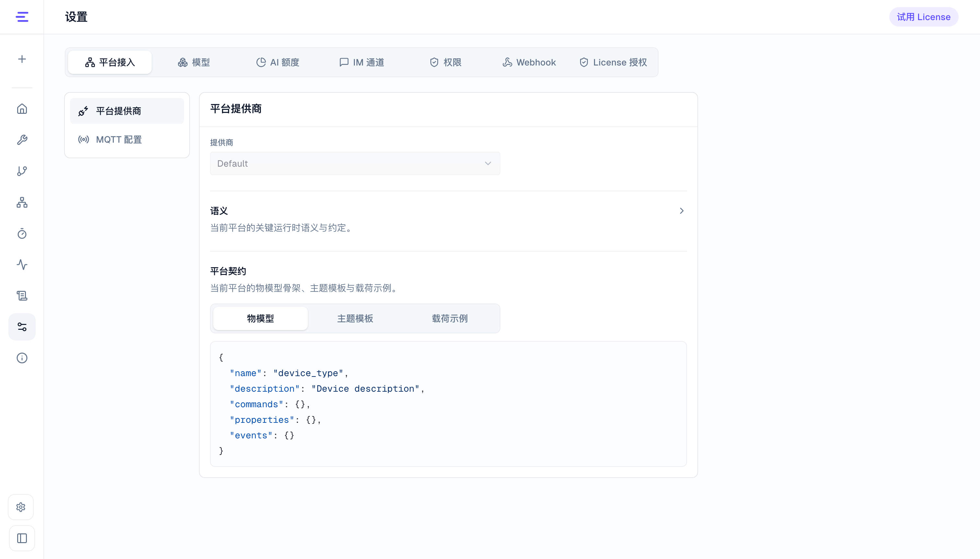The width and height of the screenshot is (980, 559).
Task: Click the gear icon at the sidebar bottom
Action: point(21,507)
